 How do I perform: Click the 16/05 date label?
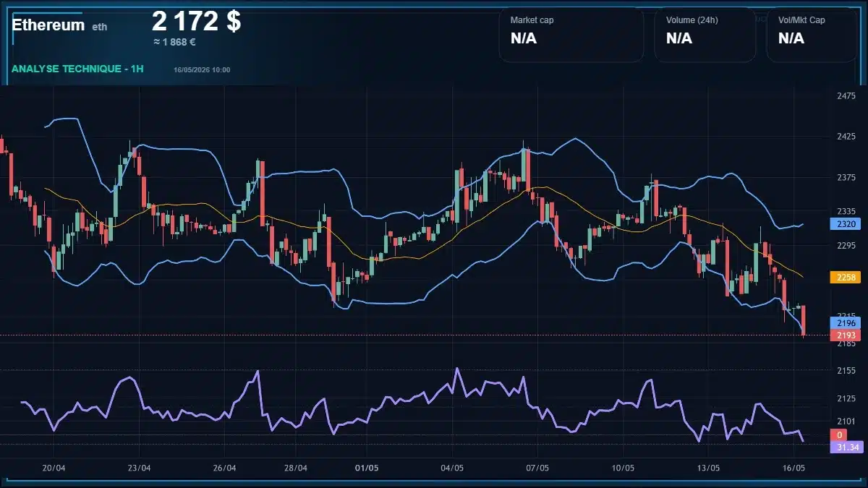click(794, 468)
